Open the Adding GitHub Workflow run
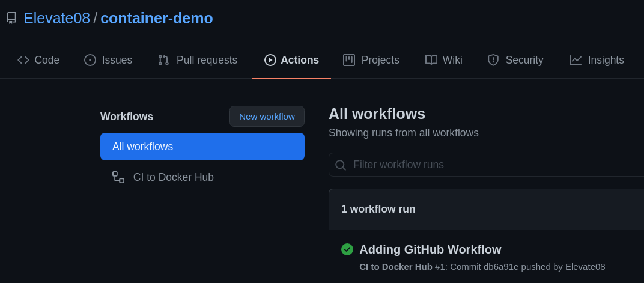644x283 pixels. point(430,249)
